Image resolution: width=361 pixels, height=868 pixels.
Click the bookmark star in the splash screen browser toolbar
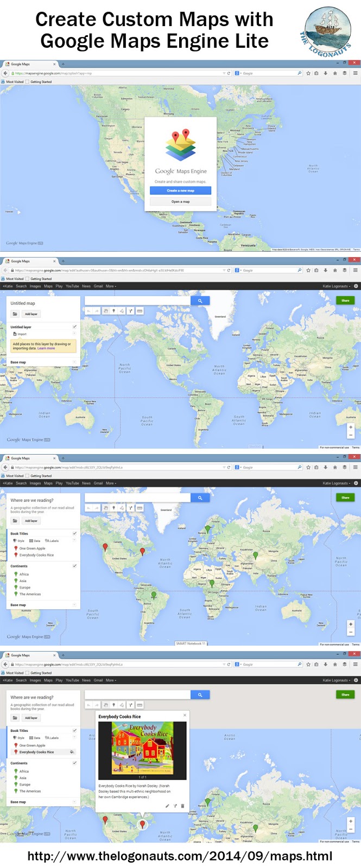(x=308, y=73)
